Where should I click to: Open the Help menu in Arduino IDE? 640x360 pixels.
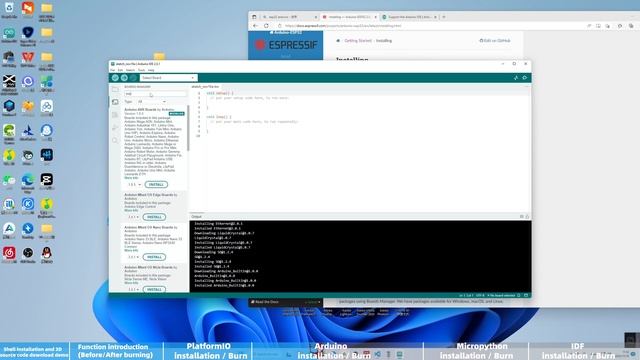coord(151,70)
